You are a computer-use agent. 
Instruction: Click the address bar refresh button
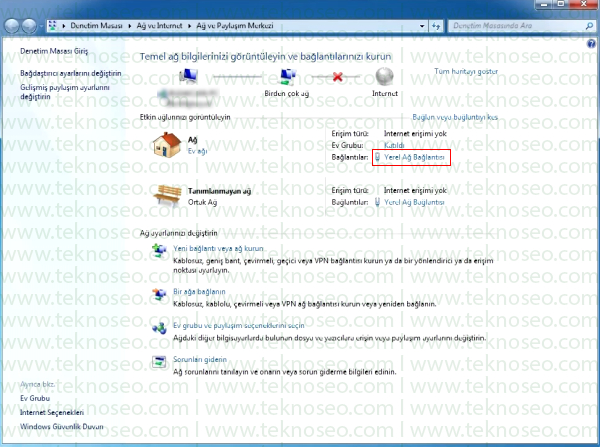[x=436, y=26]
